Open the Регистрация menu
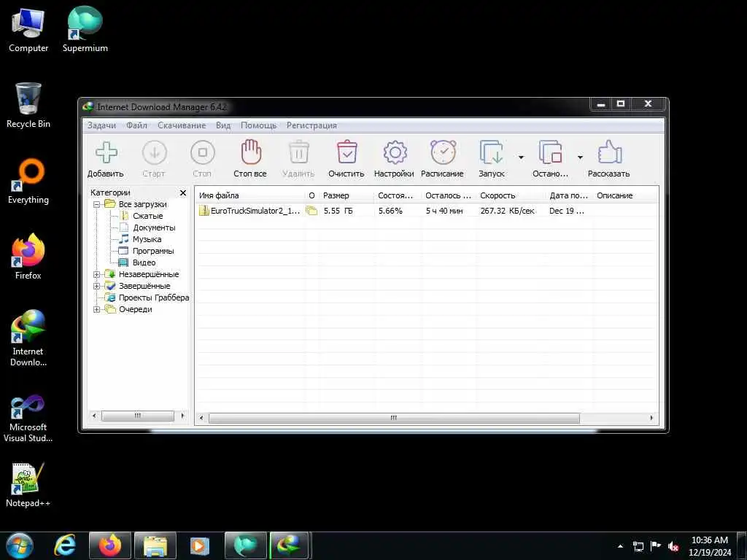 (x=311, y=125)
